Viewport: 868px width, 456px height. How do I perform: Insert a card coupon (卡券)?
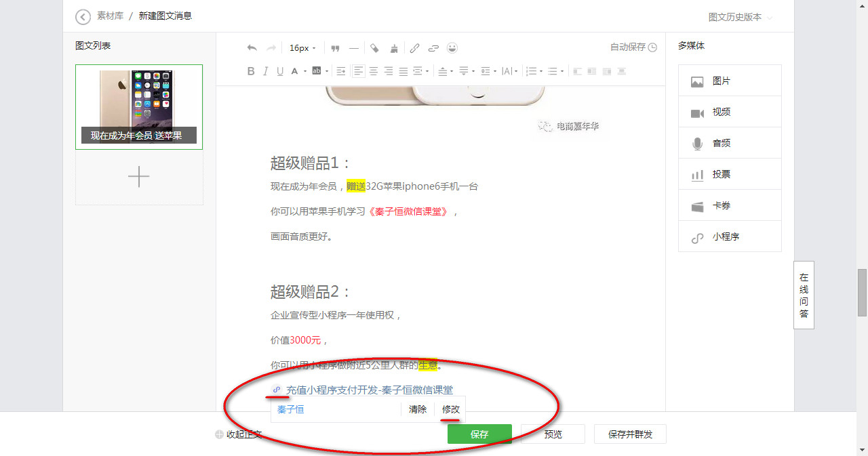point(730,205)
